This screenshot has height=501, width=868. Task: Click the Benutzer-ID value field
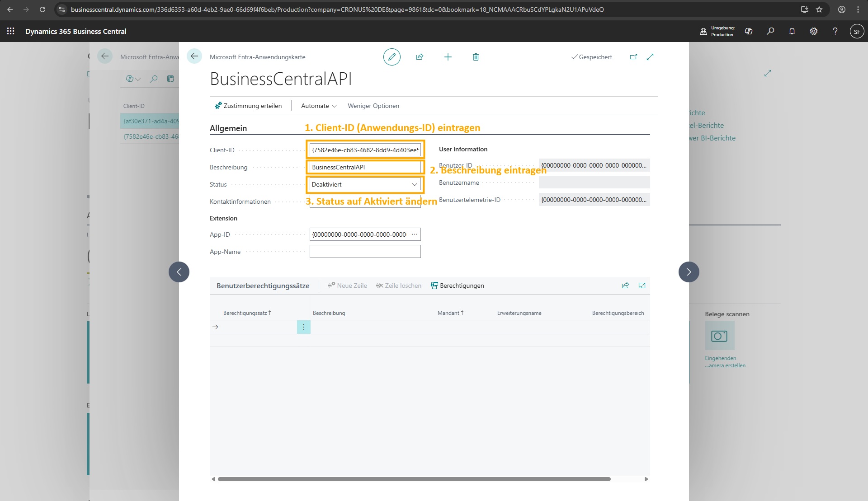pos(594,165)
